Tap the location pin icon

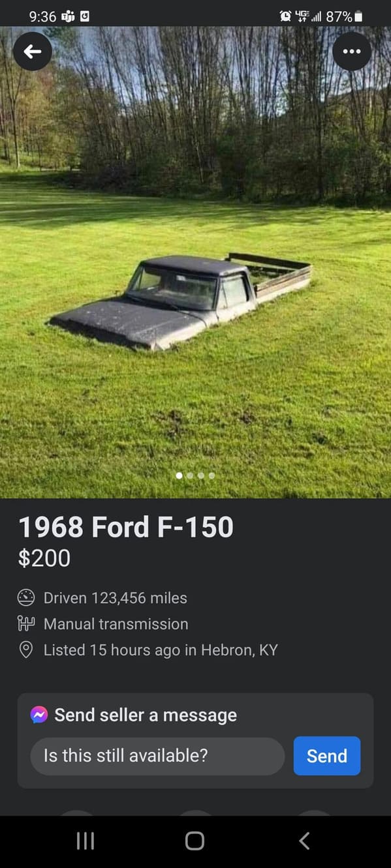coord(26,650)
